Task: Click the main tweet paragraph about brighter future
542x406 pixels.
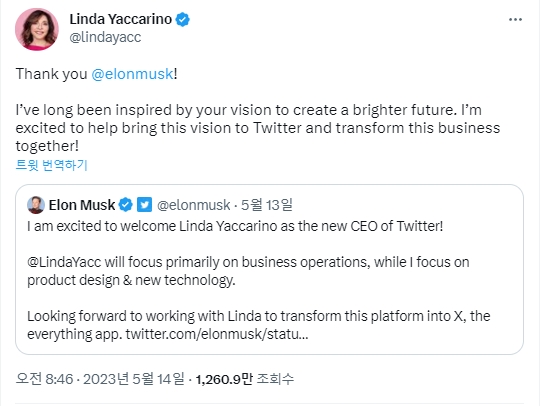Action: click(258, 128)
